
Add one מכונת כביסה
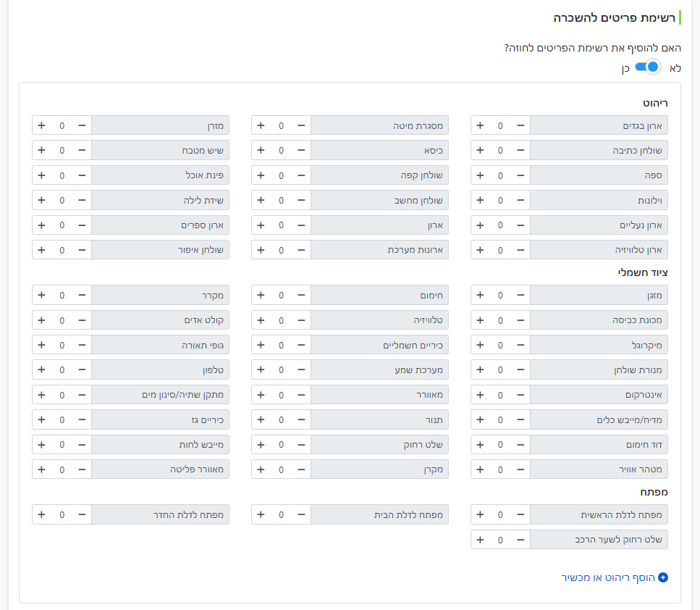pos(481,320)
